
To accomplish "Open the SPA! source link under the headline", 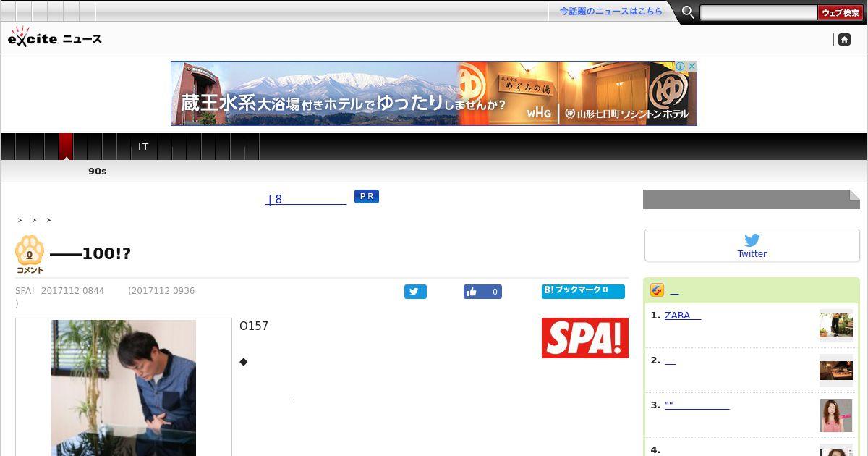I will pyautogui.click(x=25, y=291).
